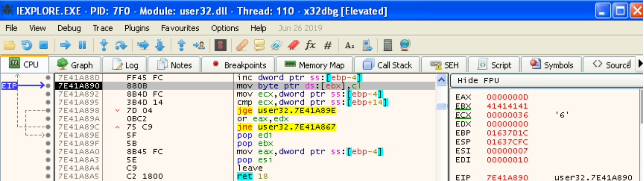Toggle breakpoint bullet at address 7E41A898
Screen dimensions: 644x181
coord(49,110)
